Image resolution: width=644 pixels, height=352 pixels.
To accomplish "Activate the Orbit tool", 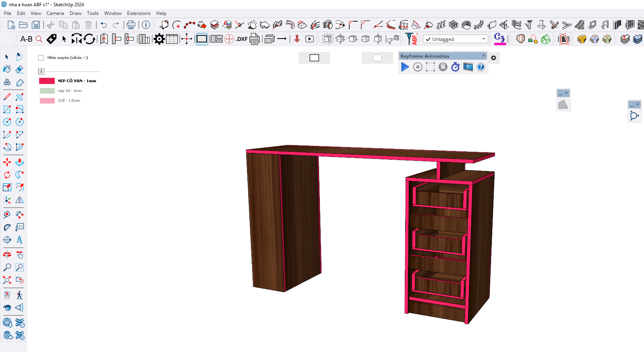I will pyautogui.click(x=7, y=255).
